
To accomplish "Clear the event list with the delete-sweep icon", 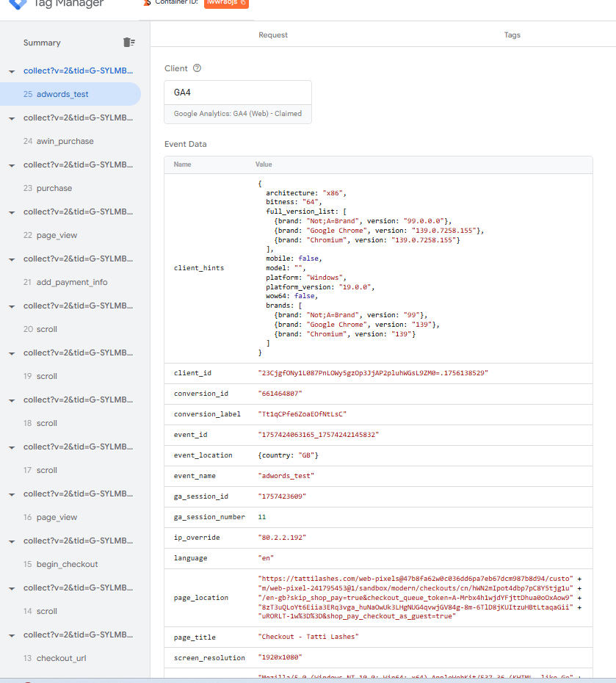I will pyautogui.click(x=129, y=43).
